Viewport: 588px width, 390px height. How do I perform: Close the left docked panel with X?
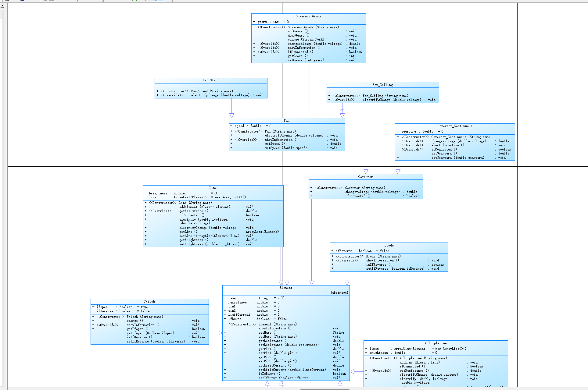point(2,6)
